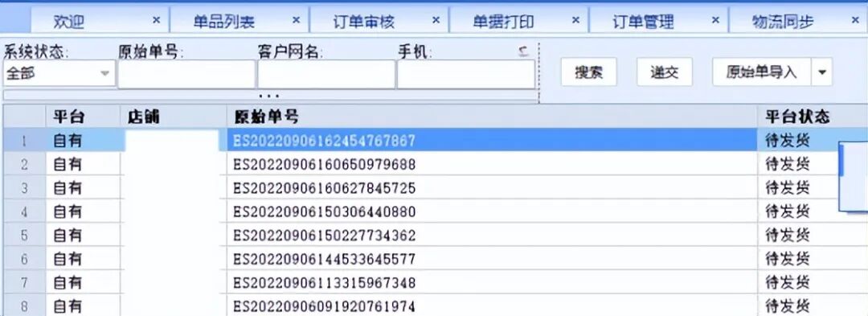Select order row ES20220906160650979688
868x316 pixels.
click(x=434, y=164)
